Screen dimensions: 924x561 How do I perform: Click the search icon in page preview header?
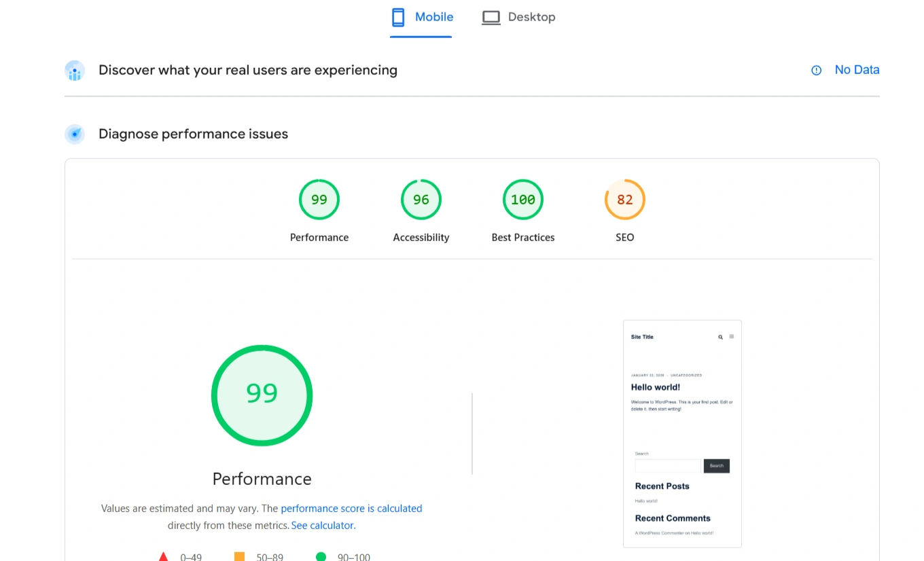(x=721, y=337)
